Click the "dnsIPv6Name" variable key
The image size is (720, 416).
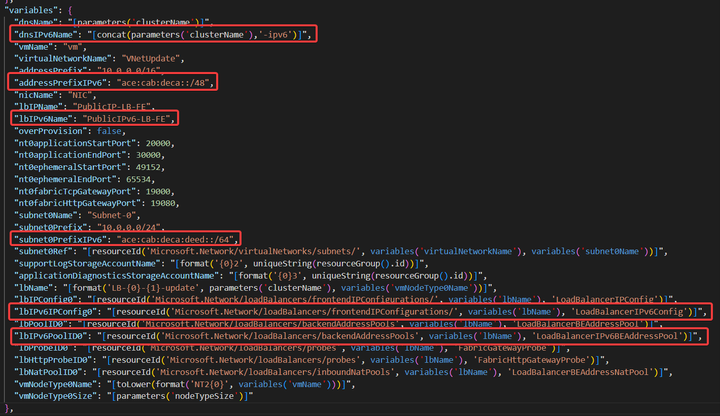[x=46, y=34]
